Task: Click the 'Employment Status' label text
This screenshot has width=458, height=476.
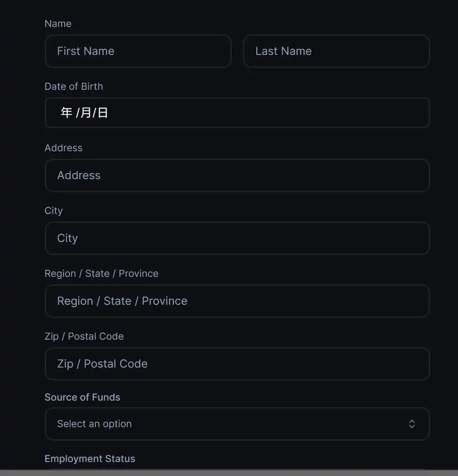Action: [x=90, y=459]
